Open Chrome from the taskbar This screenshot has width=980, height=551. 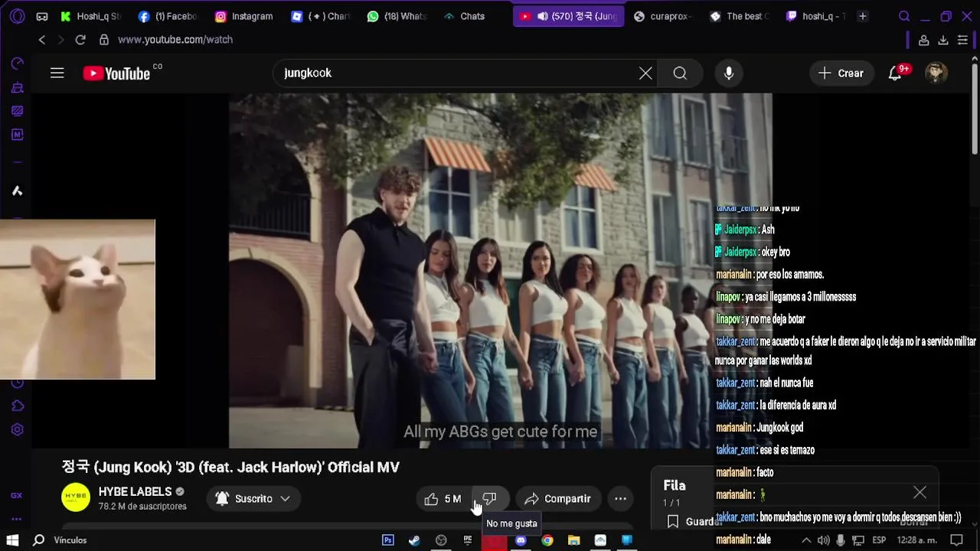[547, 540]
